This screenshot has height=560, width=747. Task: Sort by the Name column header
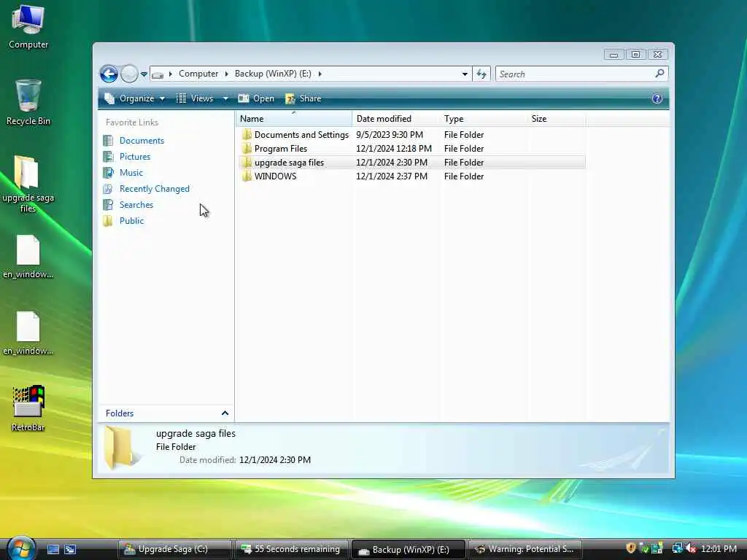(293, 119)
